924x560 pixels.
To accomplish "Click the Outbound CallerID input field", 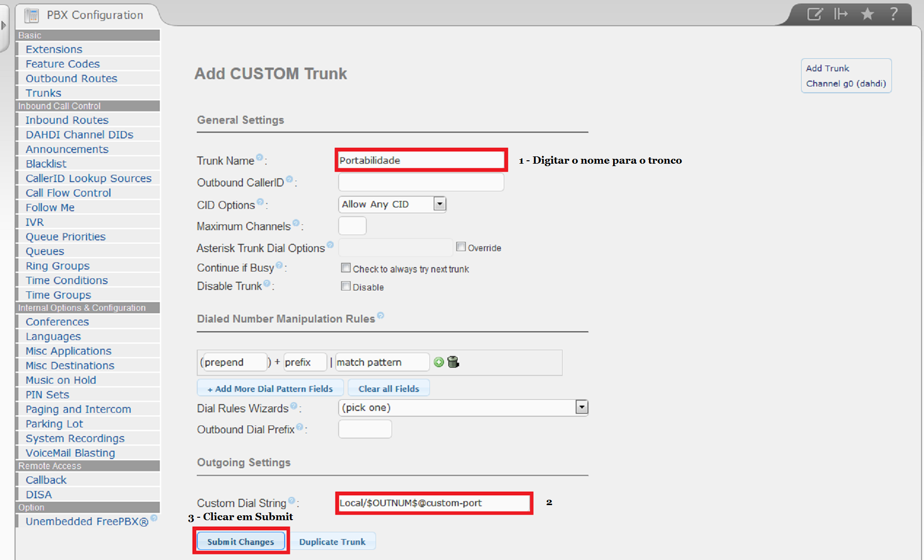I will click(421, 183).
